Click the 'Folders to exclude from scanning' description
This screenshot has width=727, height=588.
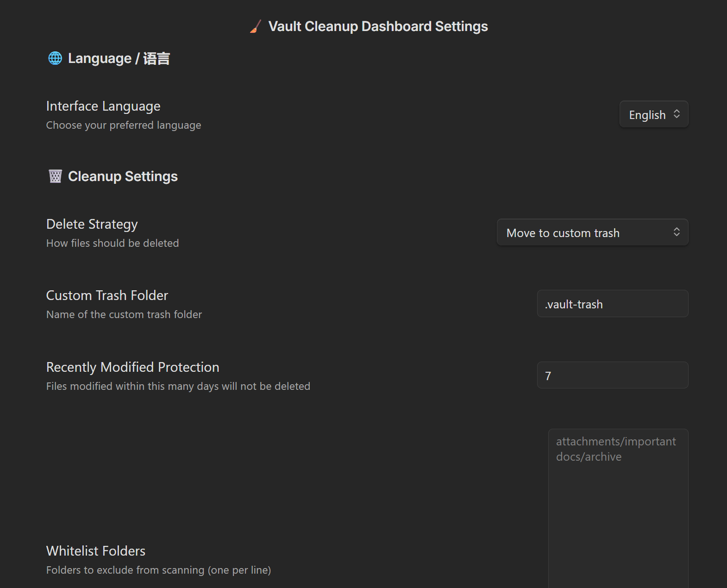point(158,570)
